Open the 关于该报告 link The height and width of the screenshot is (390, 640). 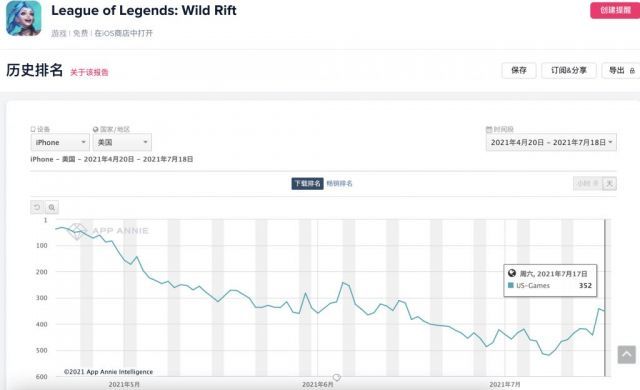click(x=89, y=73)
